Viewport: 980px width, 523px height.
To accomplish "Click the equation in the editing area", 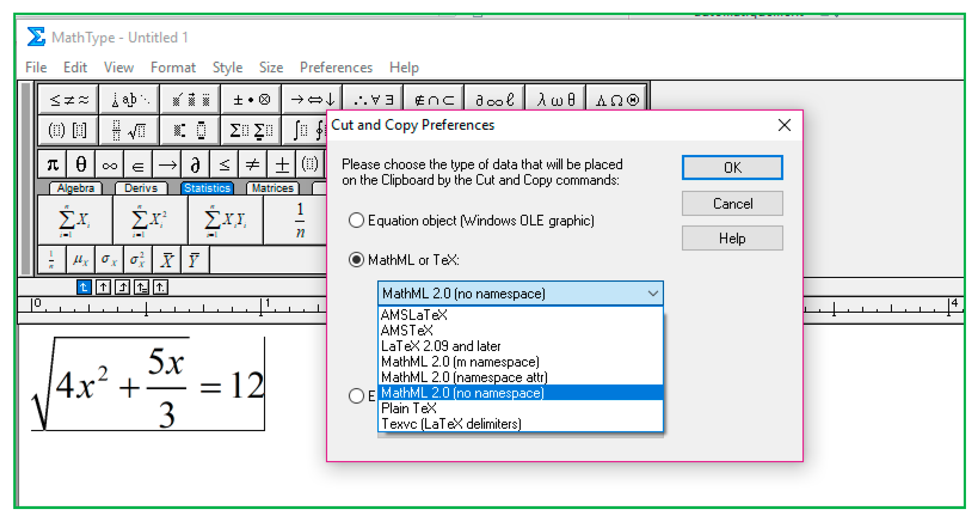I will coord(148,384).
